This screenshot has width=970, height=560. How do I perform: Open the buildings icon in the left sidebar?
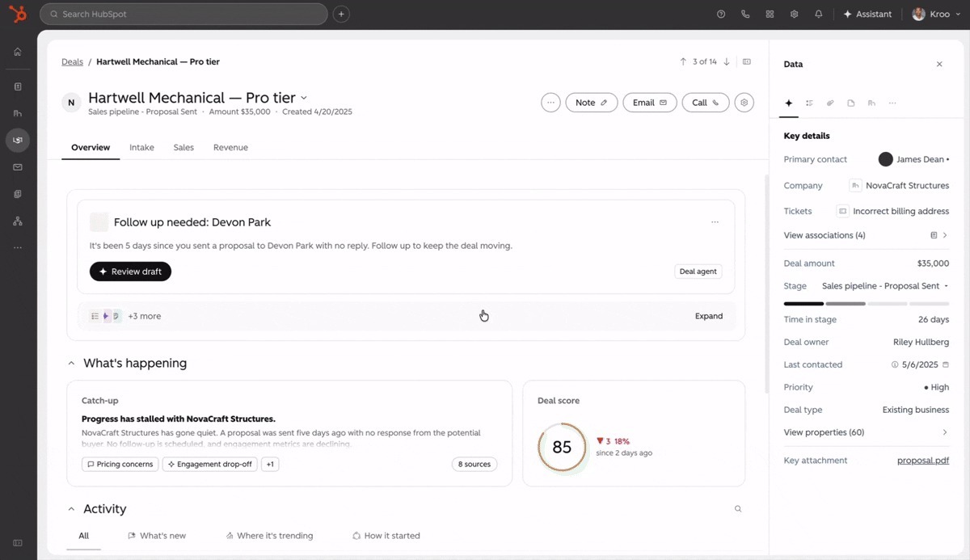click(x=18, y=113)
